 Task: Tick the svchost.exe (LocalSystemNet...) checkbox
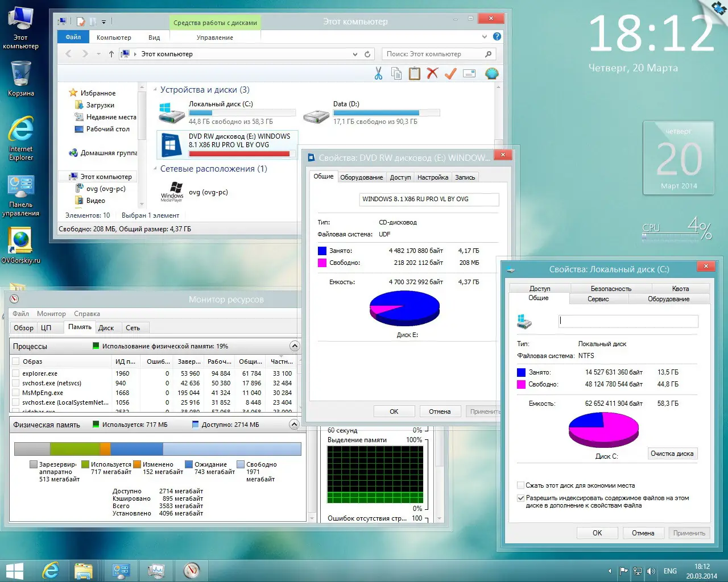16,402
